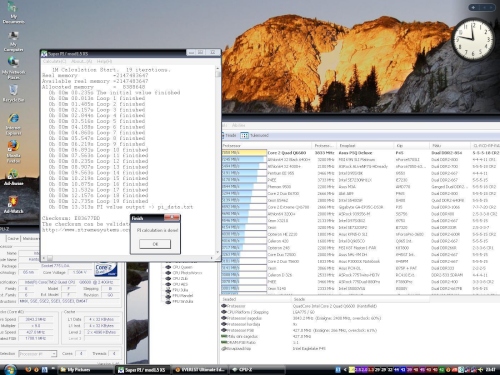
Task: Launch Internet Explorer from the desktop
Action: tap(13, 124)
